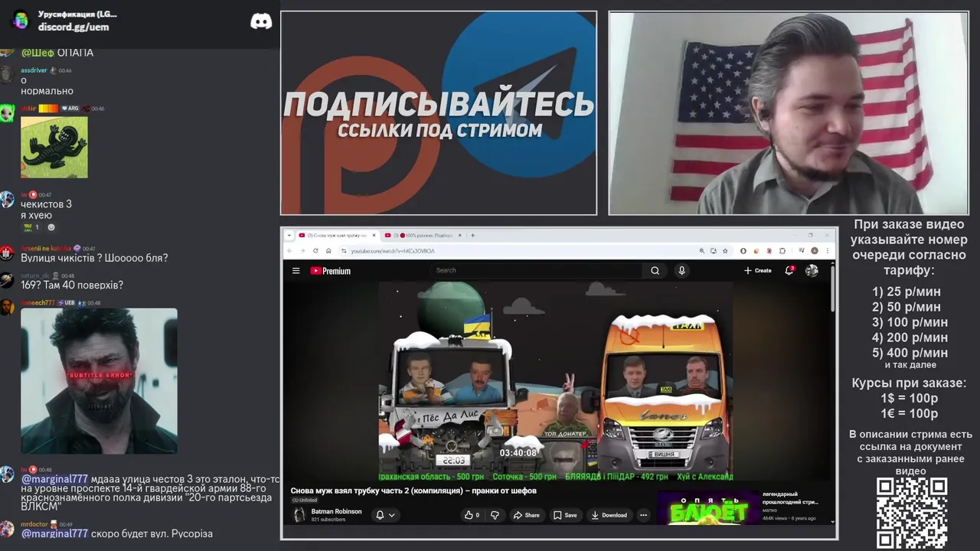Click the zoom magnifier in address bar
This screenshot has height=551, width=980.
[x=702, y=250]
